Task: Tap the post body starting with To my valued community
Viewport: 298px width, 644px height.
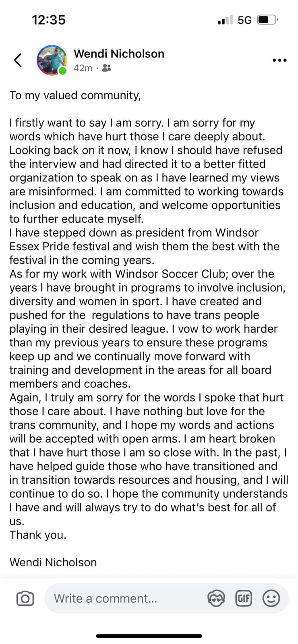Action: point(75,95)
